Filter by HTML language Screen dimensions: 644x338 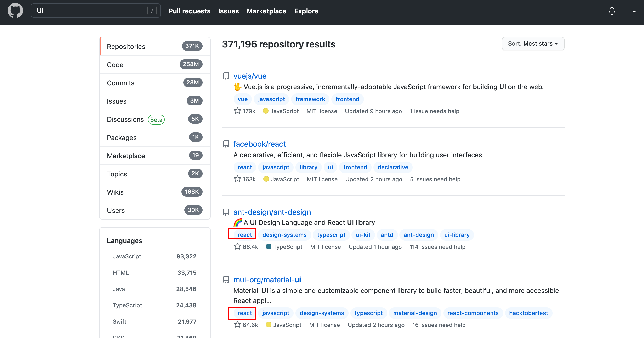pos(154,273)
